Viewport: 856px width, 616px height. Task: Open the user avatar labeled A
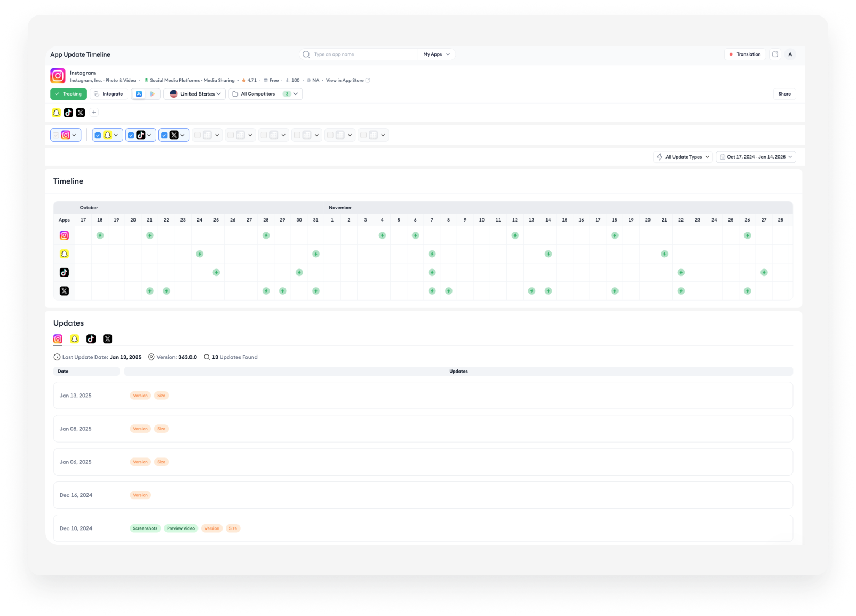790,54
